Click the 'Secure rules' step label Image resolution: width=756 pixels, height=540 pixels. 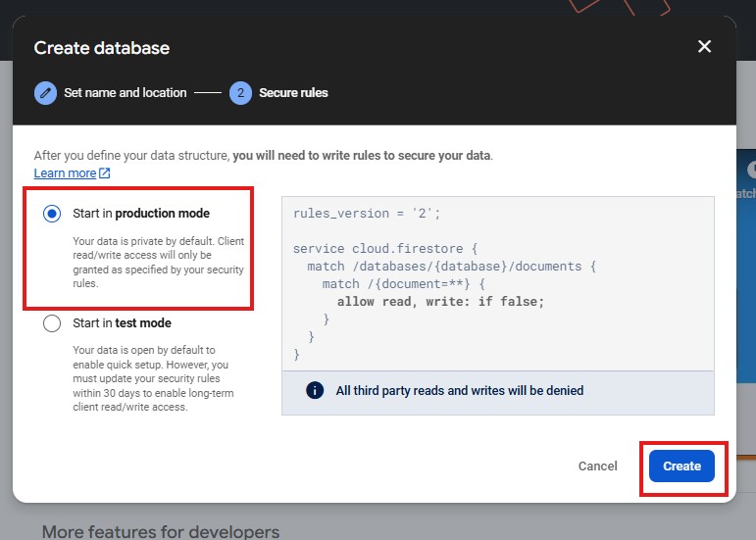(x=293, y=93)
